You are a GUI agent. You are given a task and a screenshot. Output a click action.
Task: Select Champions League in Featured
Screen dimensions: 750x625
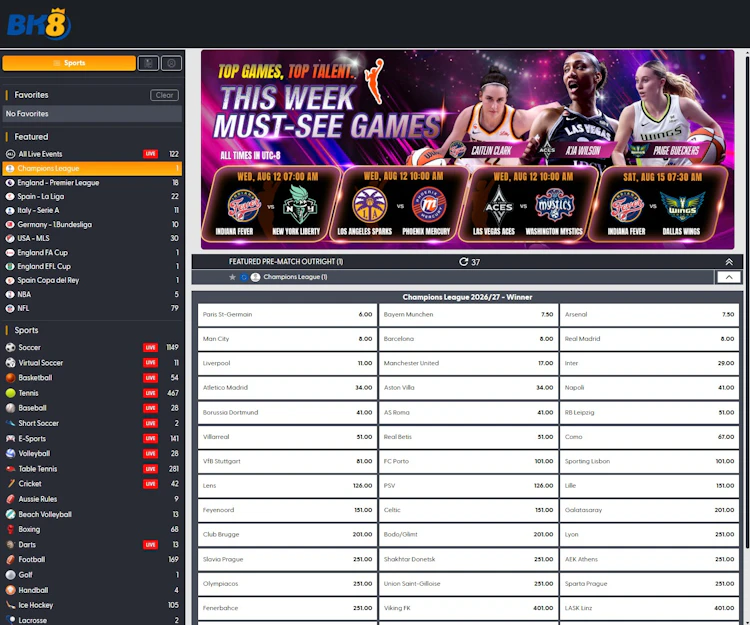coord(92,168)
